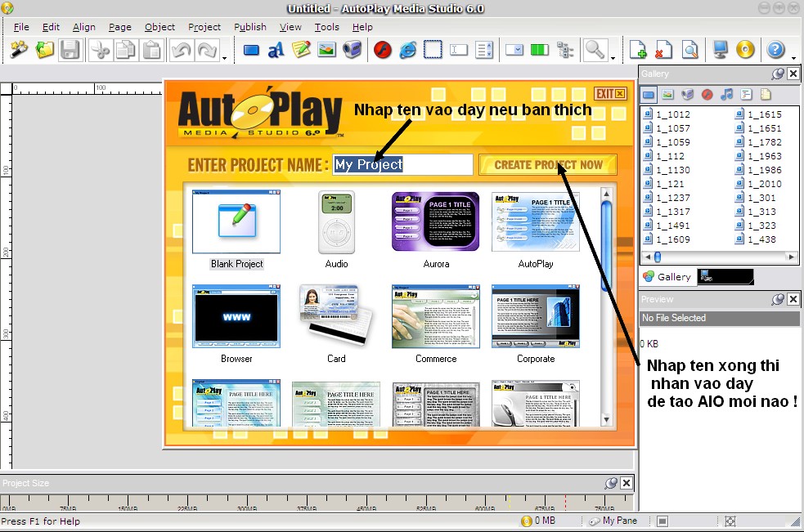Select the Blank Project template

coord(236,230)
